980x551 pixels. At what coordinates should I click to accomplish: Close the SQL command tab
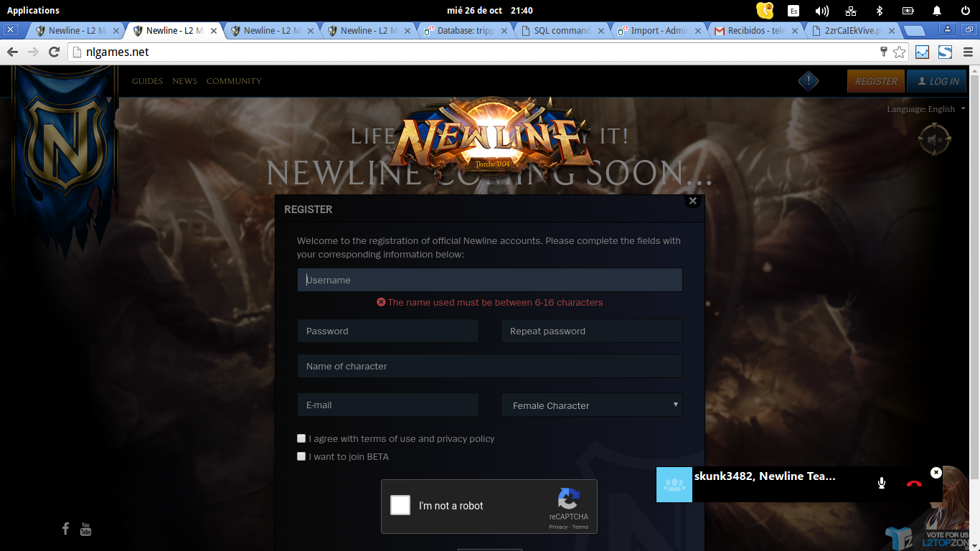point(601,31)
